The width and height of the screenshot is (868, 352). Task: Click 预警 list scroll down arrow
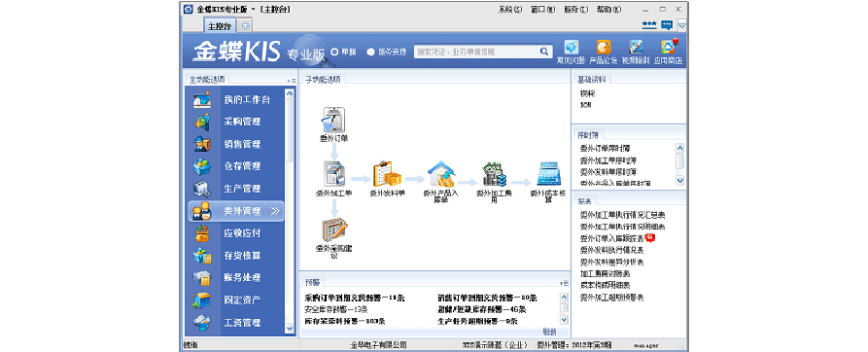coord(564,320)
